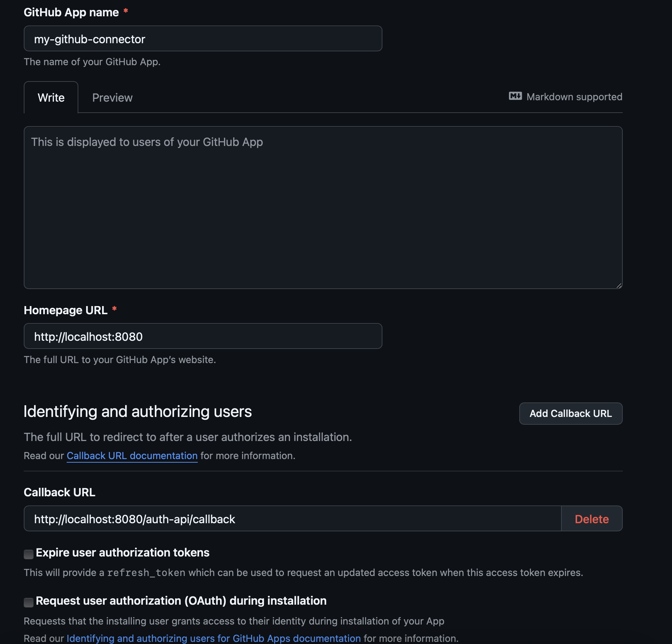Open the Callback URL documentation link
Image resolution: width=672 pixels, height=644 pixels.
tap(132, 456)
